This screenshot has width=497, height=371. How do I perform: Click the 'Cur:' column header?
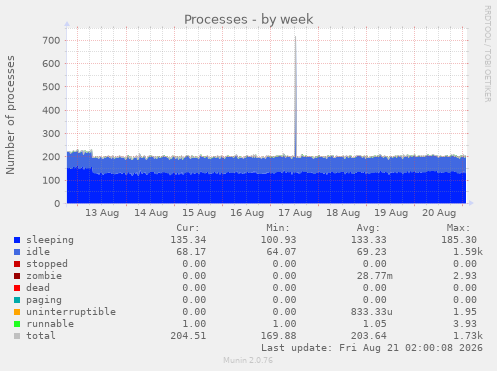pyautogui.click(x=188, y=228)
